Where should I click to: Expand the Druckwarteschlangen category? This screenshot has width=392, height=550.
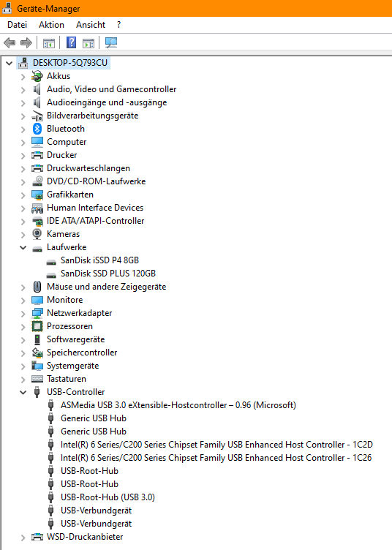pyautogui.click(x=23, y=169)
